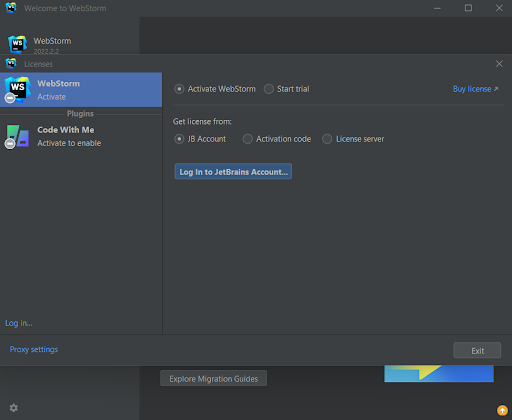Click Log In to JetBrains Account button
The width and height of the screenshot is (512, 420).
point(233,171)
